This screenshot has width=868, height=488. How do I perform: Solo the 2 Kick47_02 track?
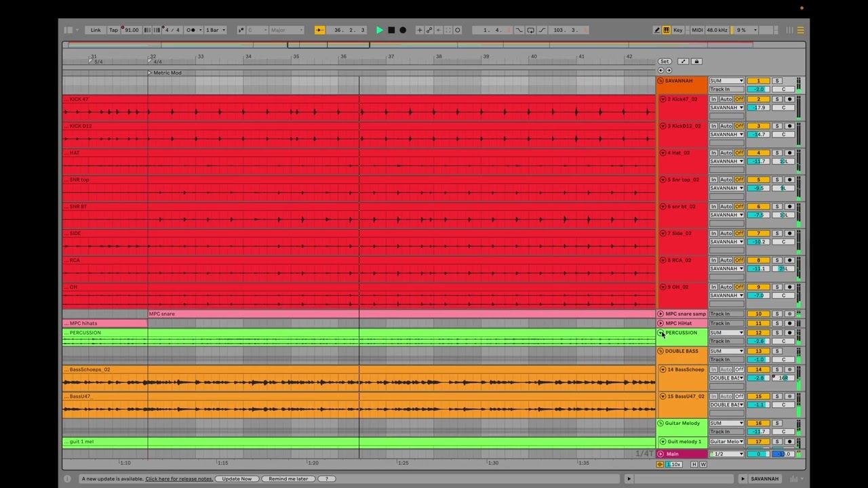[x=777, y=99]
